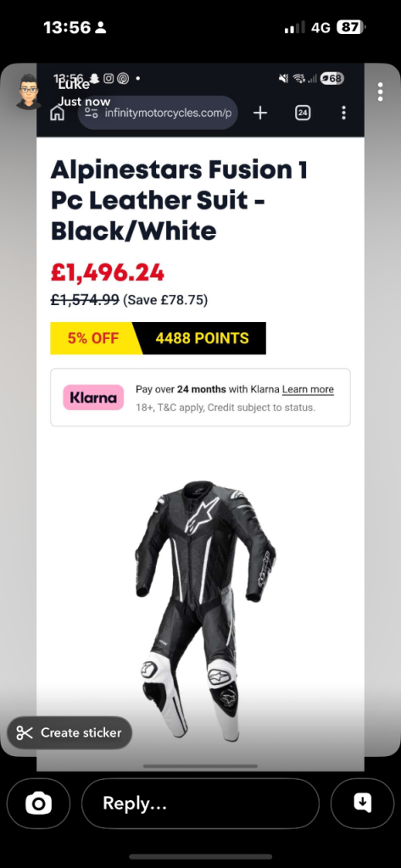Tap the poster name Luke in story header
401x868 pixels.
click(x=74, y=86)
